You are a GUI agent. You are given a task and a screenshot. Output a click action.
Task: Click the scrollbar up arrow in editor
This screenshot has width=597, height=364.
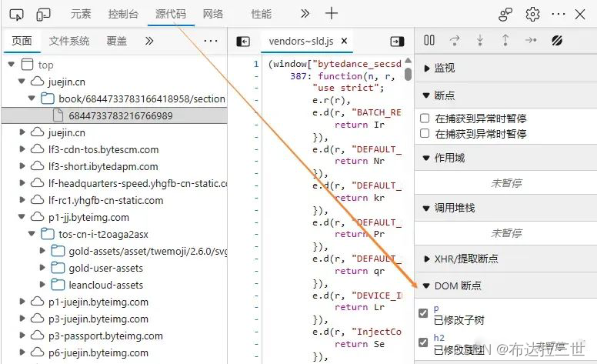tap(409, 60)
